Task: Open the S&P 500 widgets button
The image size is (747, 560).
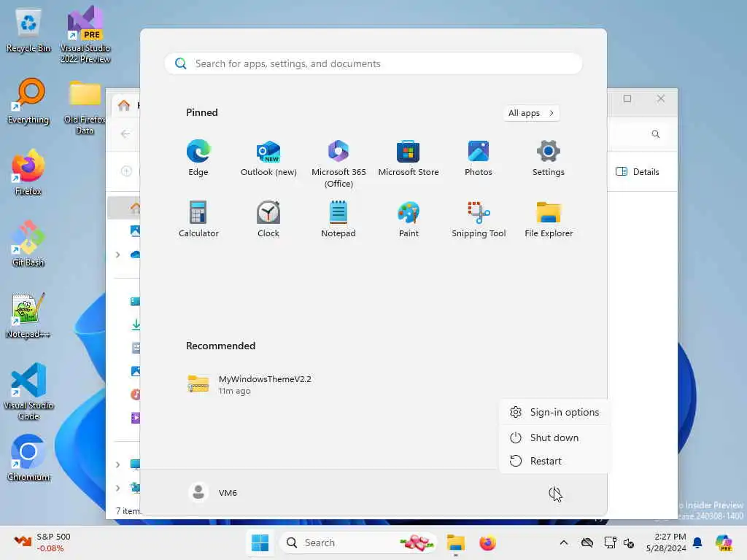Action: click(x=42, y=542)
